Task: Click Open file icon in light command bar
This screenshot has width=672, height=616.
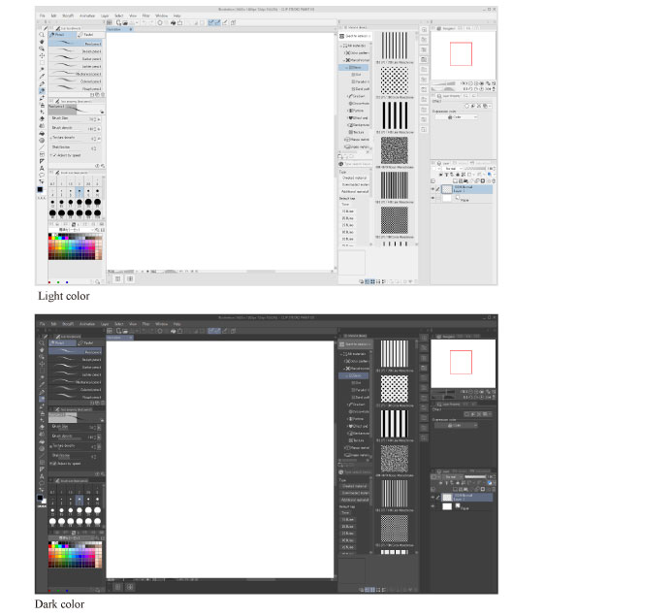Action: click(x=125, y=22)
